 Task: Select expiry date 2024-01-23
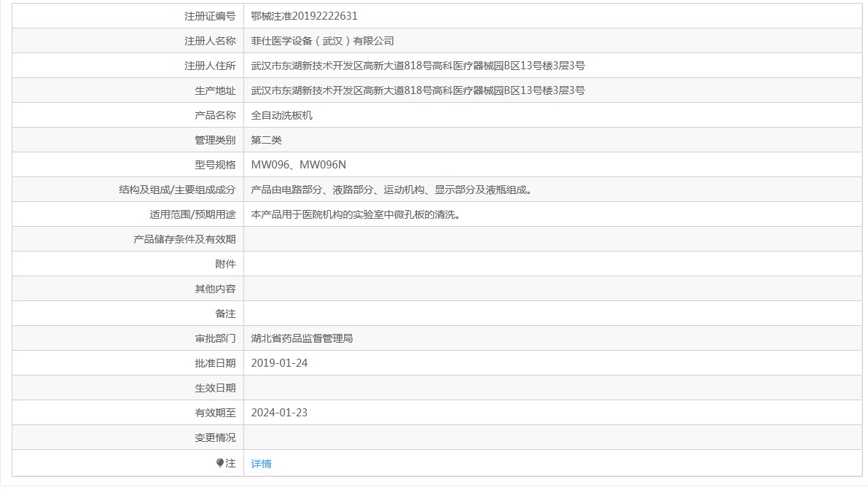pos(279,413)
